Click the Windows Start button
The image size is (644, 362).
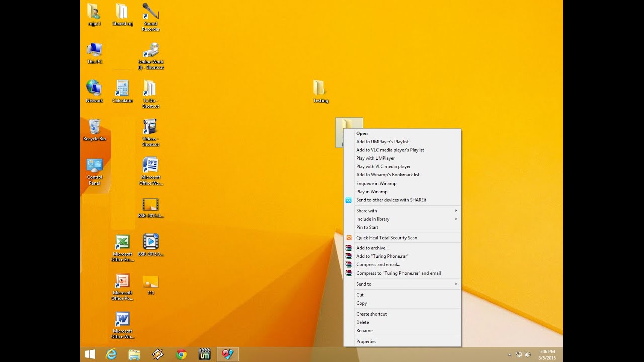[x=90, y=354]
